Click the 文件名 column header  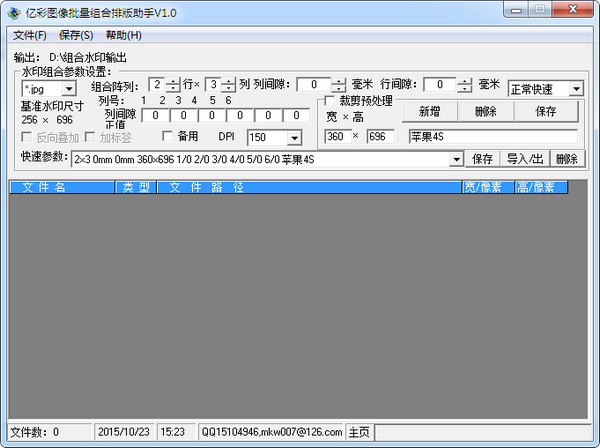pos(62,187)
